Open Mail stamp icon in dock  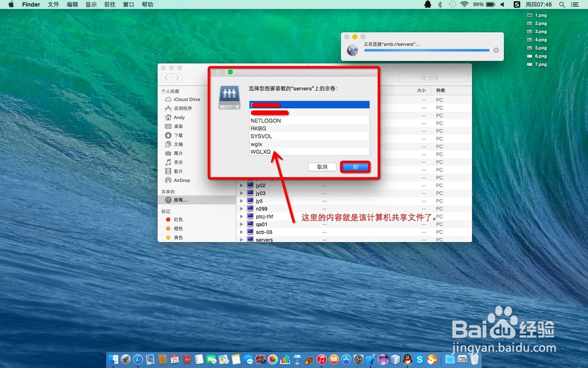(150, 359)
